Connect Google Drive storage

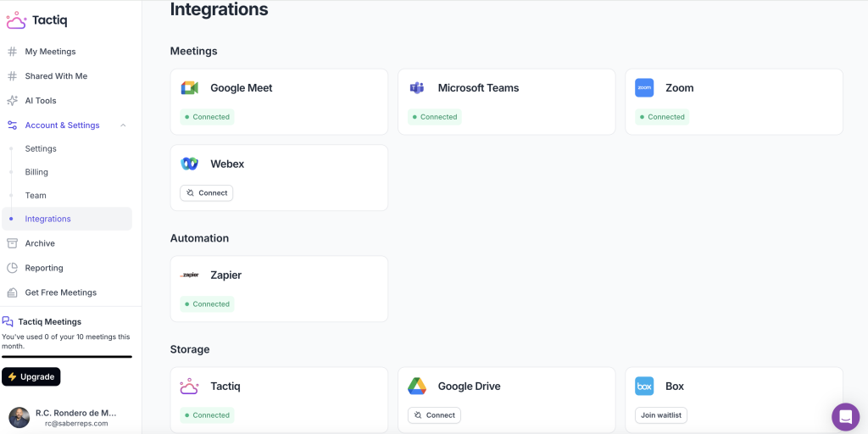click(434, 415)
